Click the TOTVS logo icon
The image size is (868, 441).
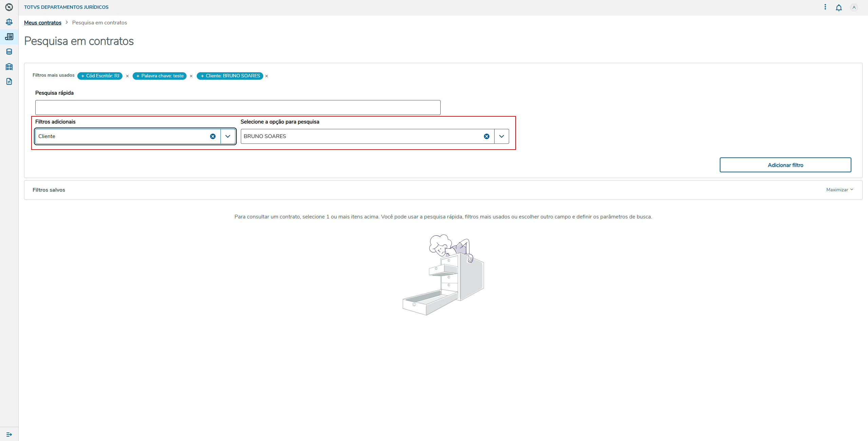click(9, 7)
